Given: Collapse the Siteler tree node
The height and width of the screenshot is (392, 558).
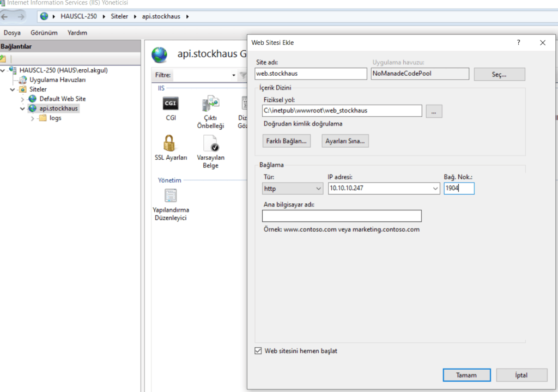Looking at the screenshot, I should click(x=13, y=89).
